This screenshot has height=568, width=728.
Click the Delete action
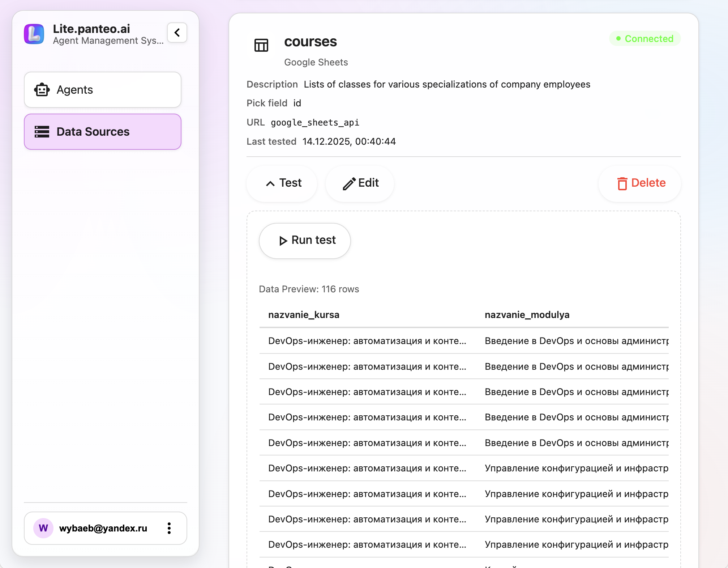tap(639, 183)
